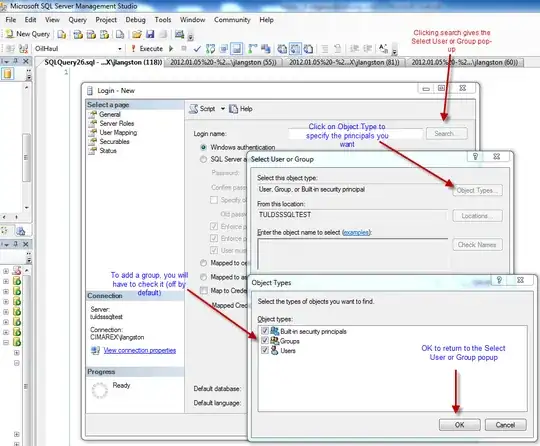Select the Mapped to asymmetric key radio button

(204, 277)
